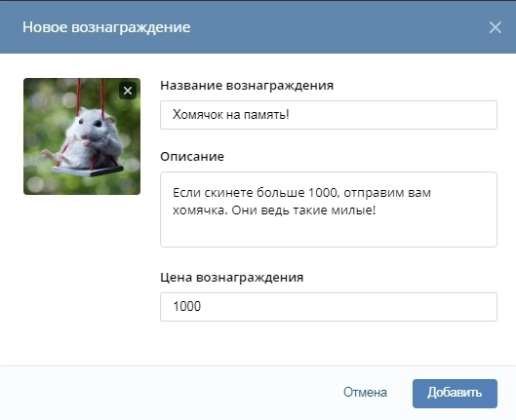Click the Отмена button
Image resolution: width=516 pixels, height=420 pixels.
365,393
